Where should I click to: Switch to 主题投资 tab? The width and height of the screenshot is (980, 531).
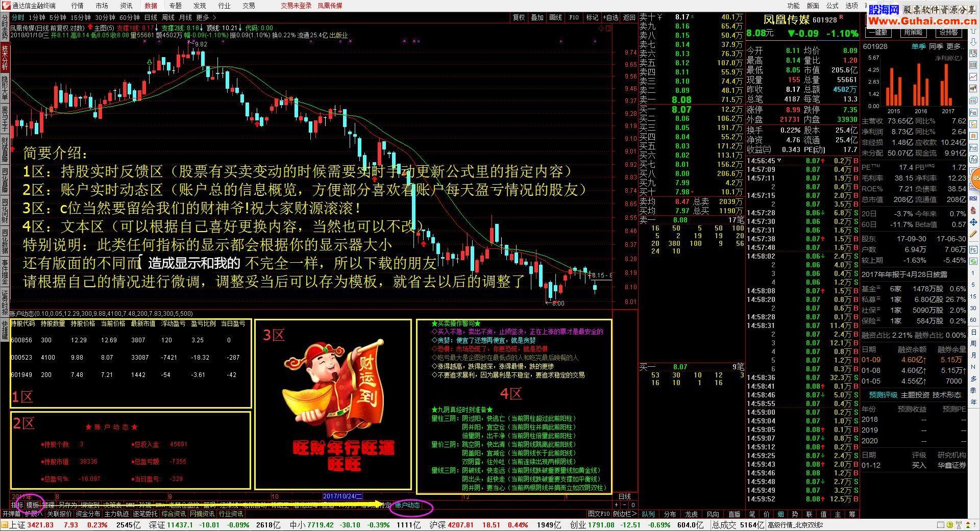(x=915, y=395)
